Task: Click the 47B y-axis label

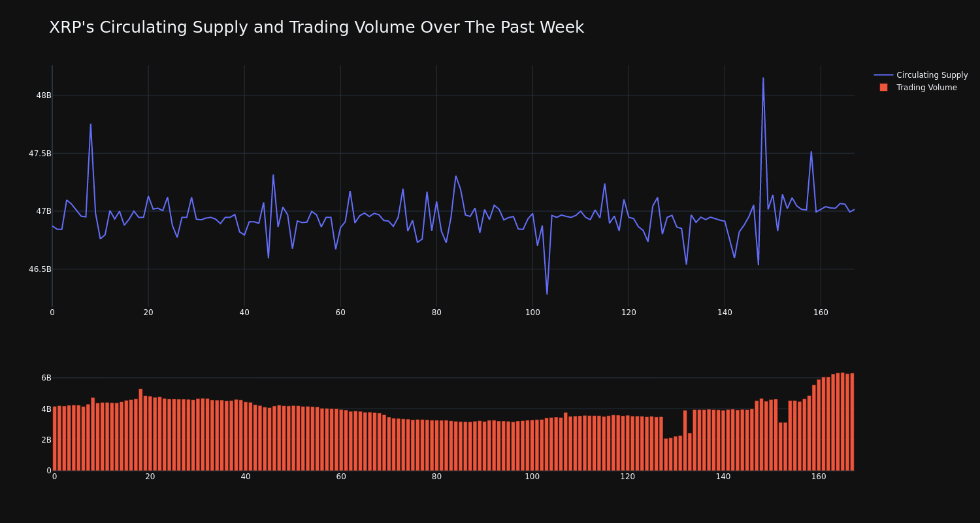Action: 43,211
